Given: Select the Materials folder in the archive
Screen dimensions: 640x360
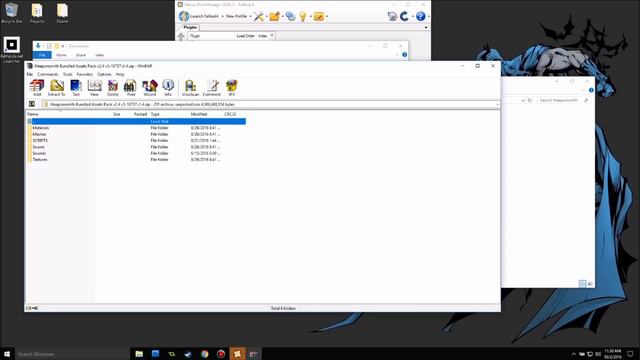Looking at the screenshot, I should click(x=40, y=128).
